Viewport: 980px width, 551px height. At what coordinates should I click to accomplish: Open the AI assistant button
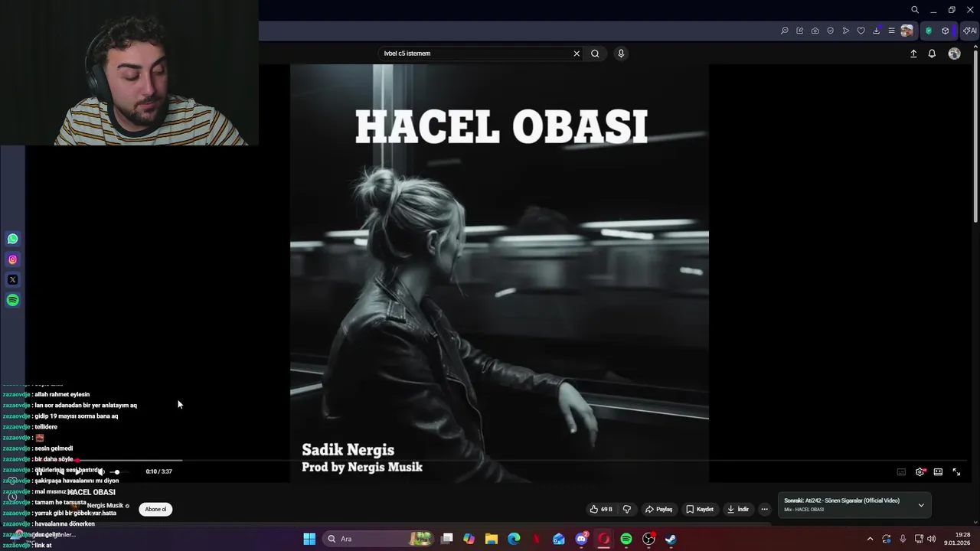tap(969, 31)
